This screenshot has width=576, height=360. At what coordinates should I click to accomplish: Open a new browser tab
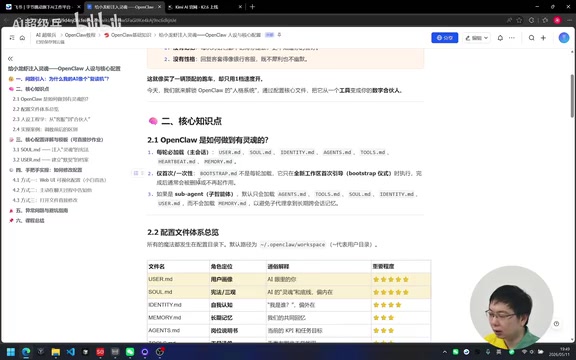coord(252,7)
